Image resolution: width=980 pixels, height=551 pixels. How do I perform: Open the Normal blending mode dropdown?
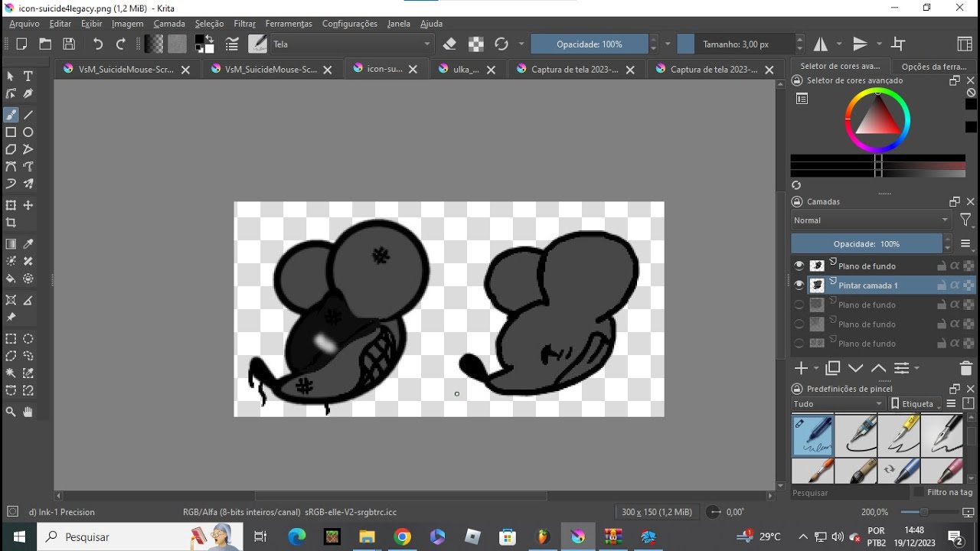click(x=871, y=220)
